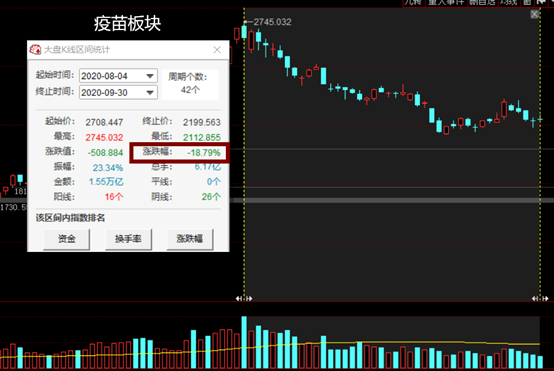Click the left range boundary handle arrows
The height and width of the screenshot is (371, 554).
point(244,299)
